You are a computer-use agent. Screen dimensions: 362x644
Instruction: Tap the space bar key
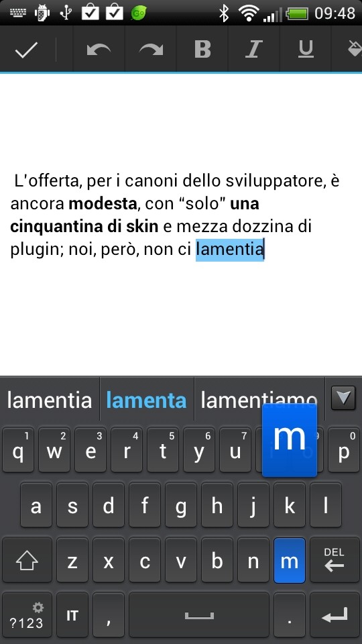199,615
